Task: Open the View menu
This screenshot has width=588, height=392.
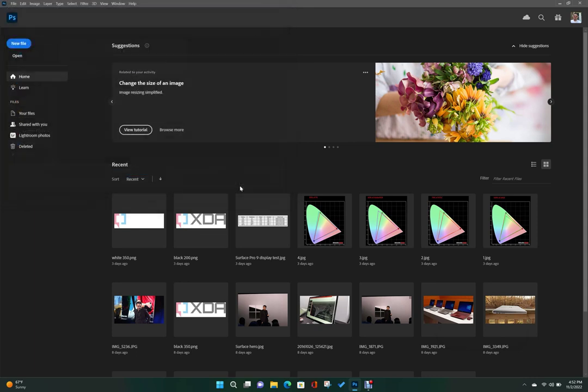Action: tap(104, 3)
